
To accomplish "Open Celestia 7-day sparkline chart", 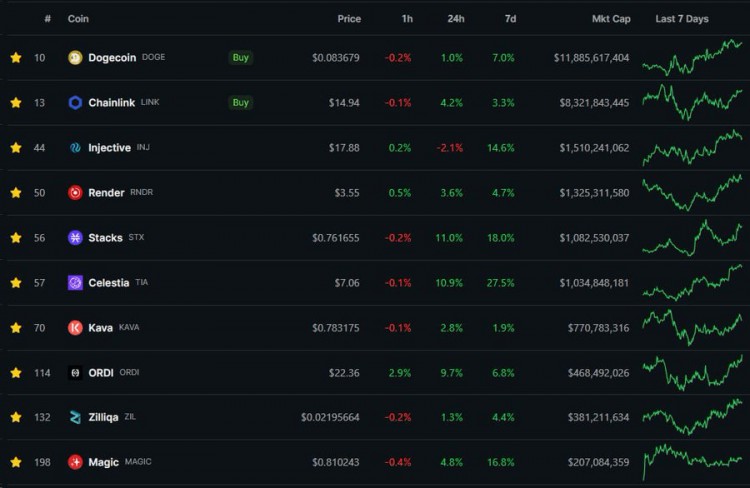I will point(692,282).
